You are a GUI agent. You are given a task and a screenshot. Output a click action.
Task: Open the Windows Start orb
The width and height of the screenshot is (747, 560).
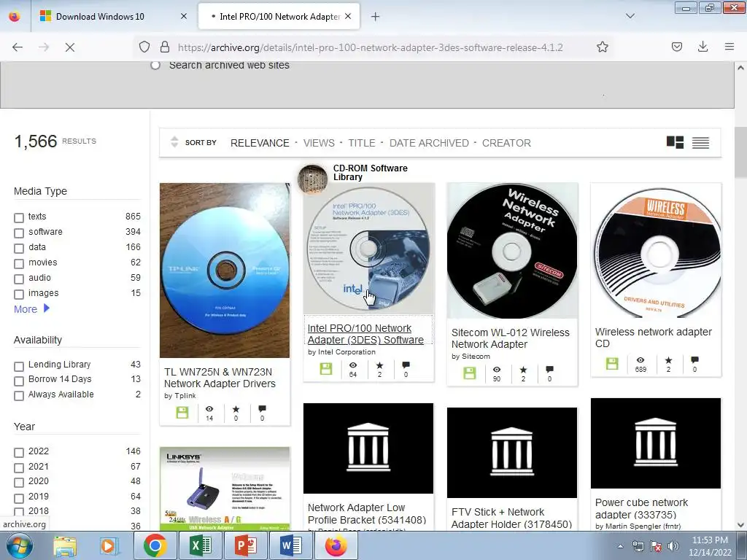[19, 545]
